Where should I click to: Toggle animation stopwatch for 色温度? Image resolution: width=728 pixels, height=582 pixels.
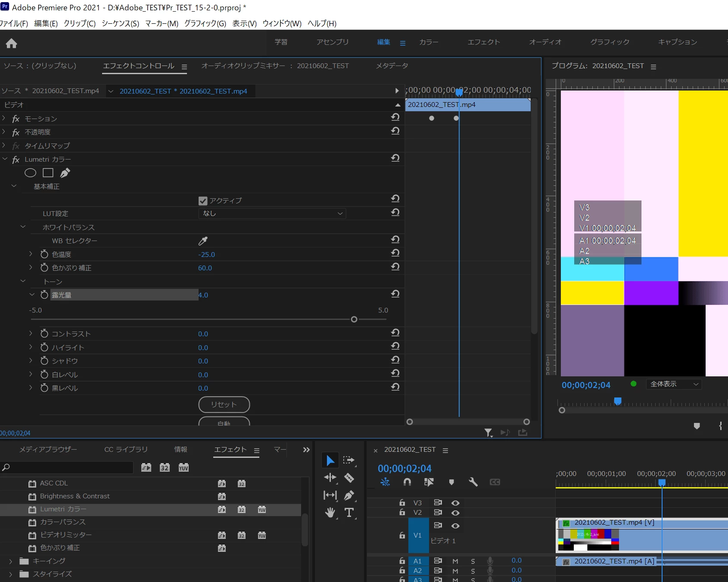pyautogui.click(x=44, y=254)
